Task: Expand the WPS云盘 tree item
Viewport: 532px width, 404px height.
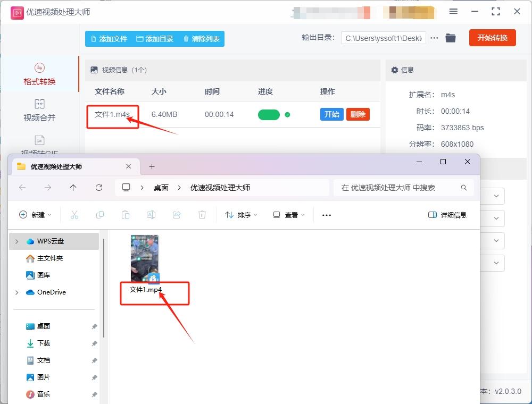Action: pos(16,241)
